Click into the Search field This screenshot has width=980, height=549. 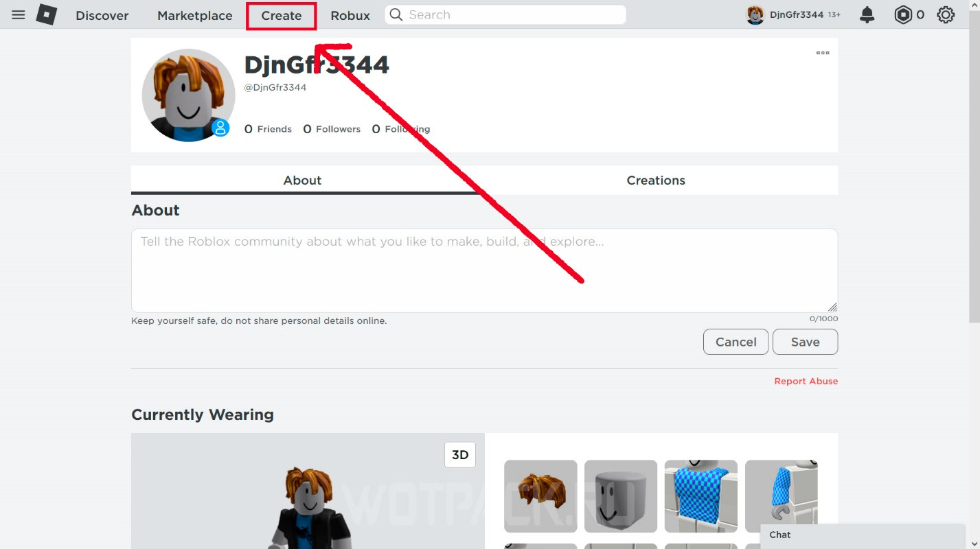(x=505, y=14)
